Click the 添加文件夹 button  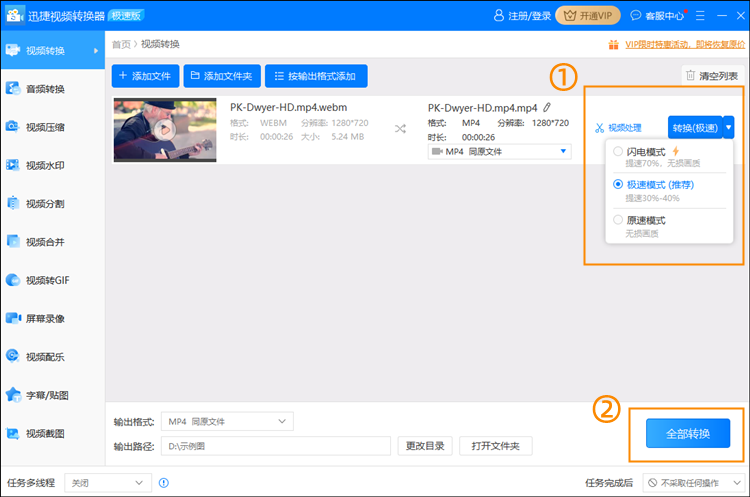tap(222, 76)
